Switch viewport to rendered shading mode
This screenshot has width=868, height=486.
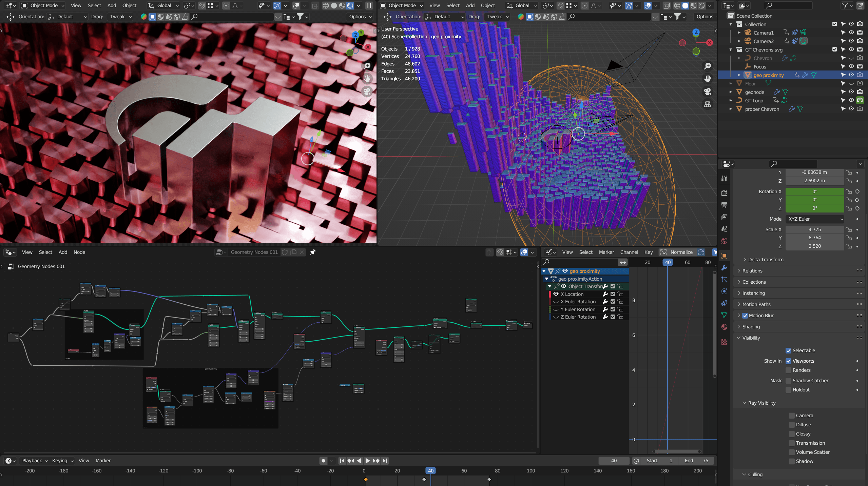701,6
